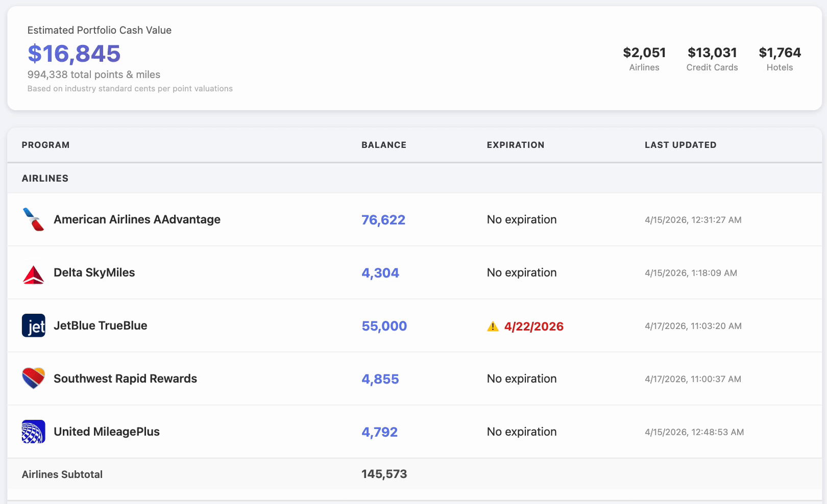Click Delta SkyMiles 'No expiration' cell

click(522, 272)
